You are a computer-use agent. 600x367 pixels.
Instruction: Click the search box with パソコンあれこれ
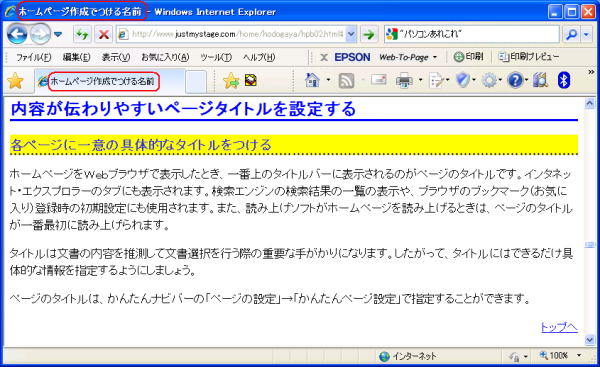(x=471, y=34)
